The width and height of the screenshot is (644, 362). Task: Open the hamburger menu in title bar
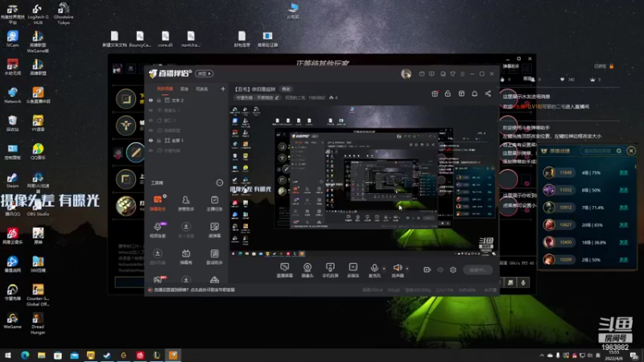click(x=462, y=74)
